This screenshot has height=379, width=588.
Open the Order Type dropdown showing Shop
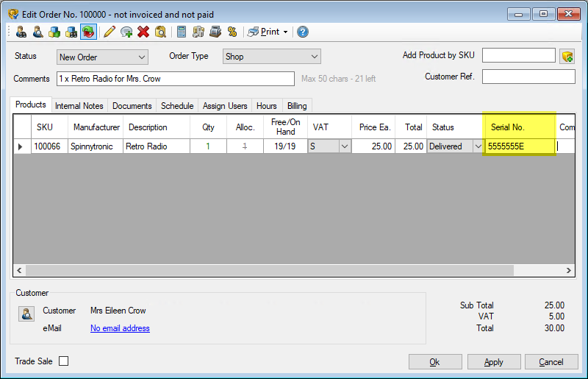[x=315, y=57]
